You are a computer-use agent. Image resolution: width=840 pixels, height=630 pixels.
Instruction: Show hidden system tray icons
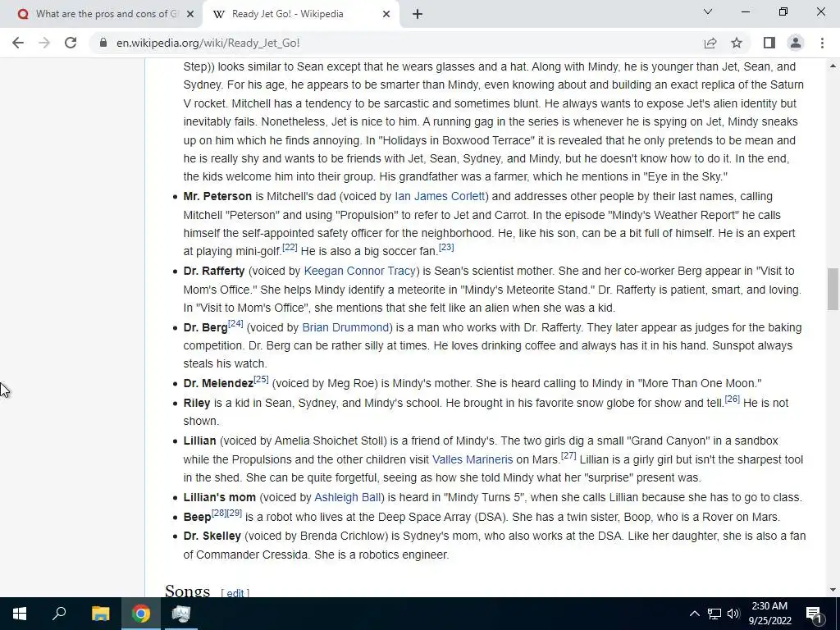click(x=694, y=614)
